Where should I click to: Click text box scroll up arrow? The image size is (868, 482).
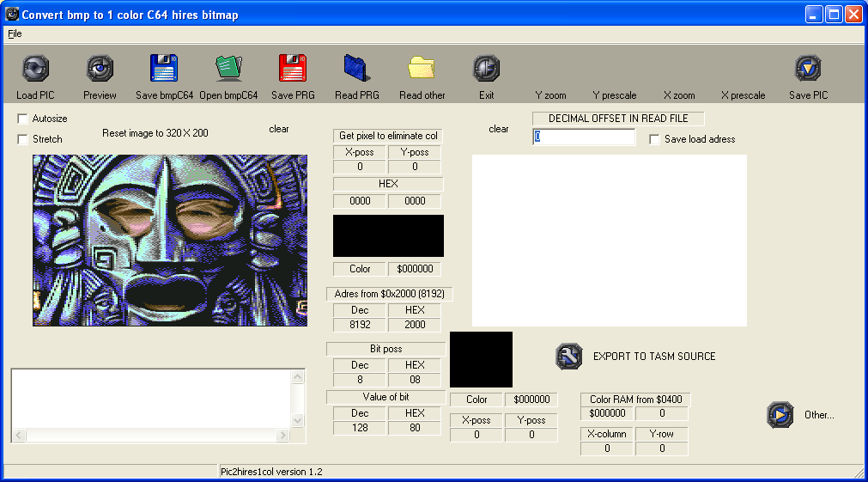(x=297, y=376)
